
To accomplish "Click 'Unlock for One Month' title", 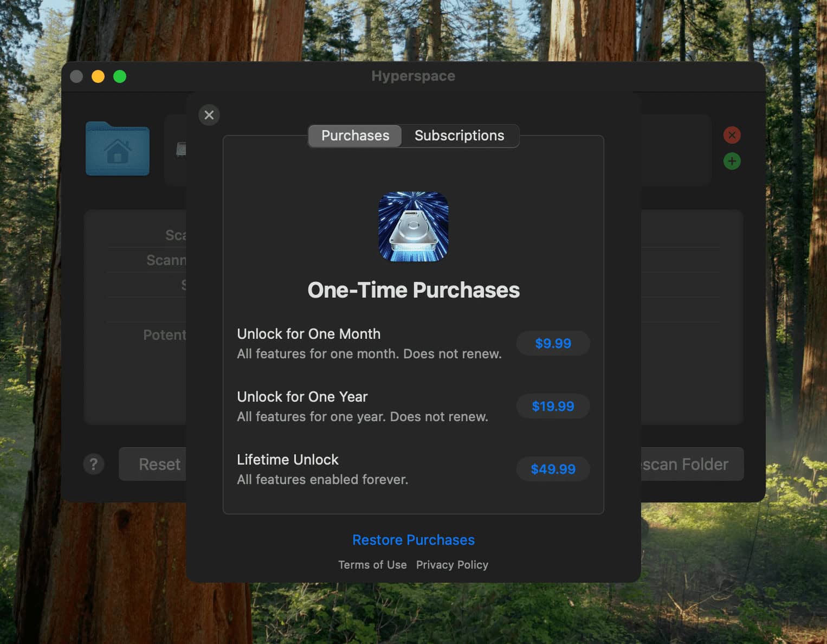I will click(308, 334).
